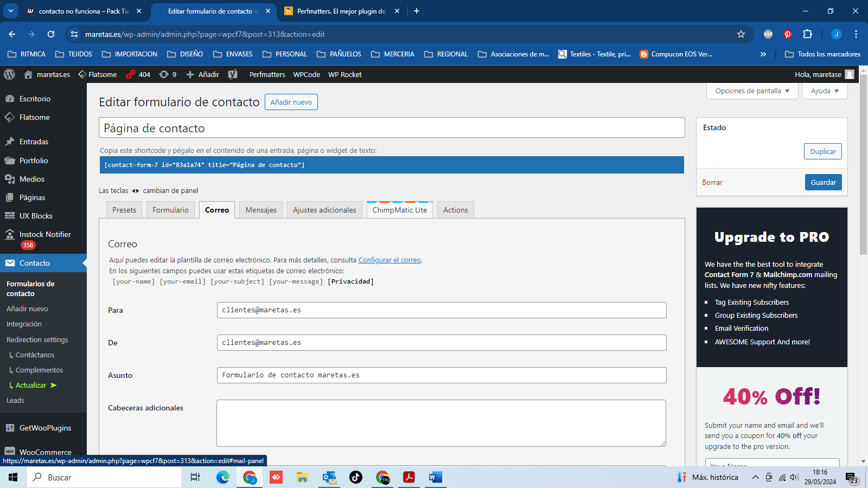Image resolution: width=868 pixels, height=488 pixels.
Task: Expand the Ayuda help dropdown
Action: coord(825,91)
